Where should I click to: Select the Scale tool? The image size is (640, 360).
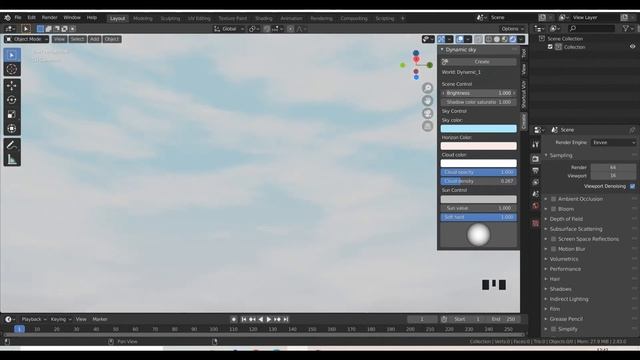pos(12,114)
